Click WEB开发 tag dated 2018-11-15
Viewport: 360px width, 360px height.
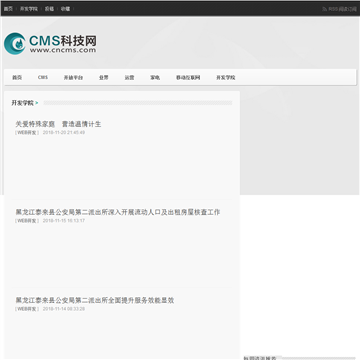27,221
